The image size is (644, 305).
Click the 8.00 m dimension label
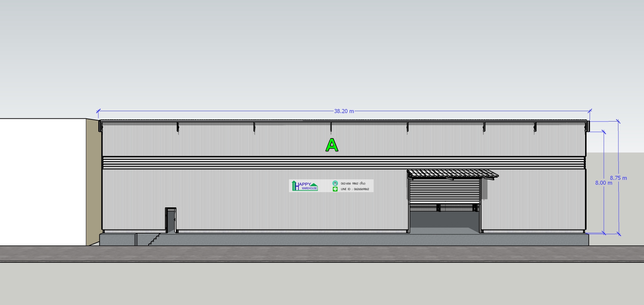pos(603,183)
